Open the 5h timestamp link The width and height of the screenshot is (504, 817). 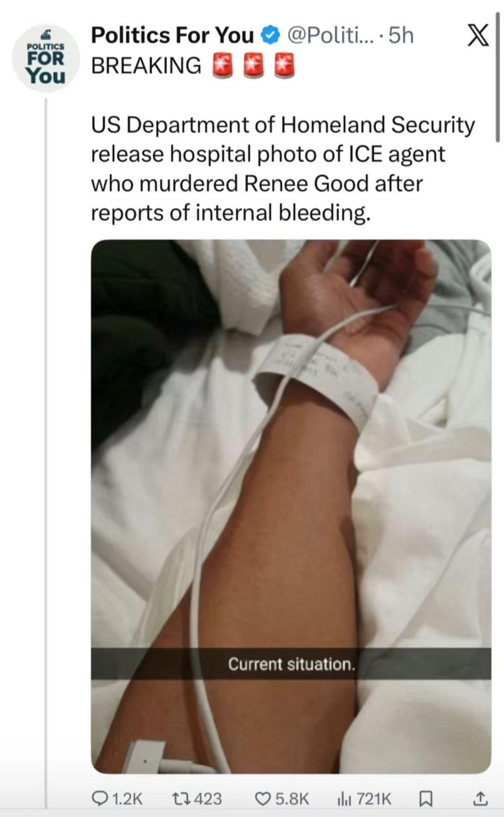tap(401, 35)
